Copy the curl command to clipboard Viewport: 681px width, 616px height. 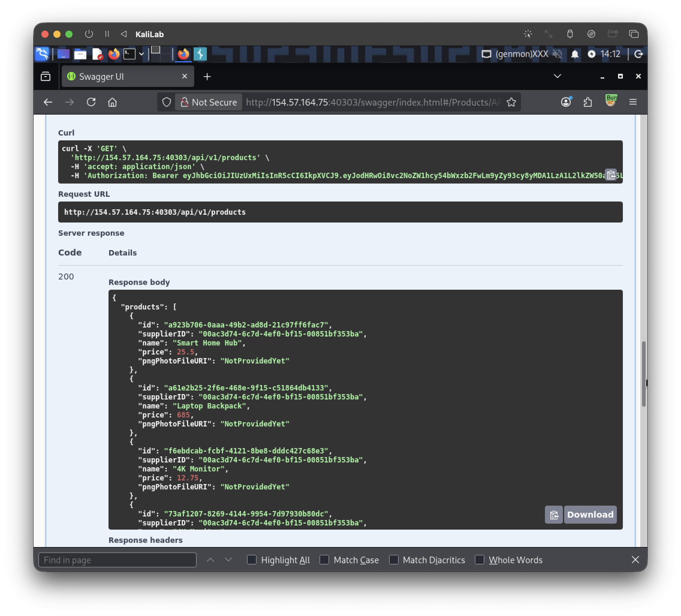pos(611,175)
